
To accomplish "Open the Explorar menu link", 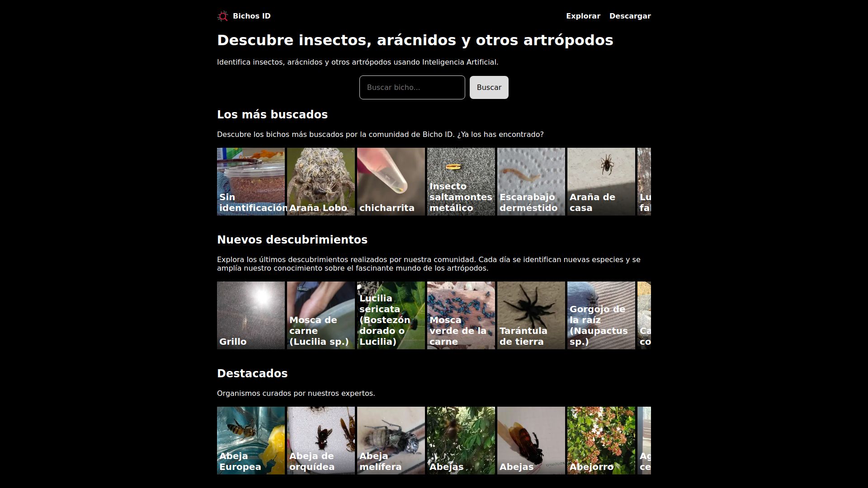I will [x=583, y=16].
